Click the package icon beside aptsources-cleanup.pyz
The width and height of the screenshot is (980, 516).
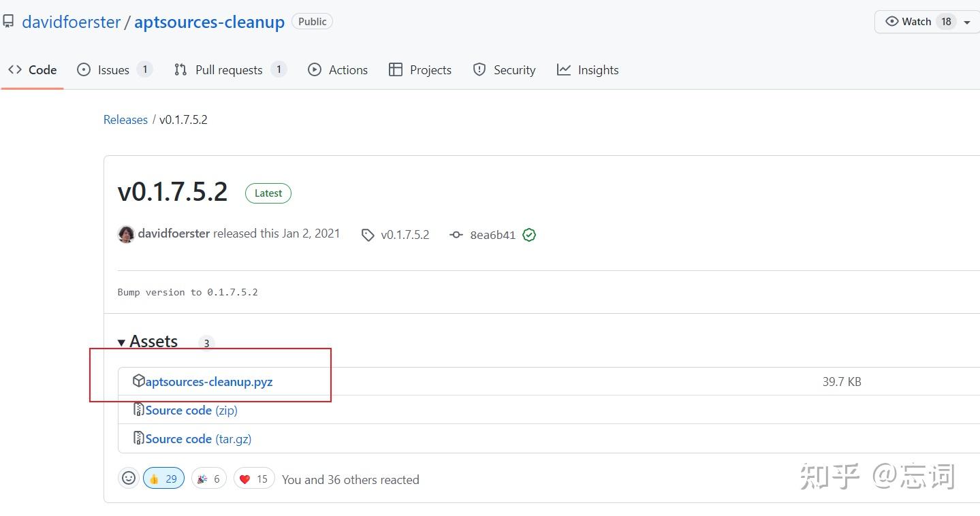(x=138, y=381)
